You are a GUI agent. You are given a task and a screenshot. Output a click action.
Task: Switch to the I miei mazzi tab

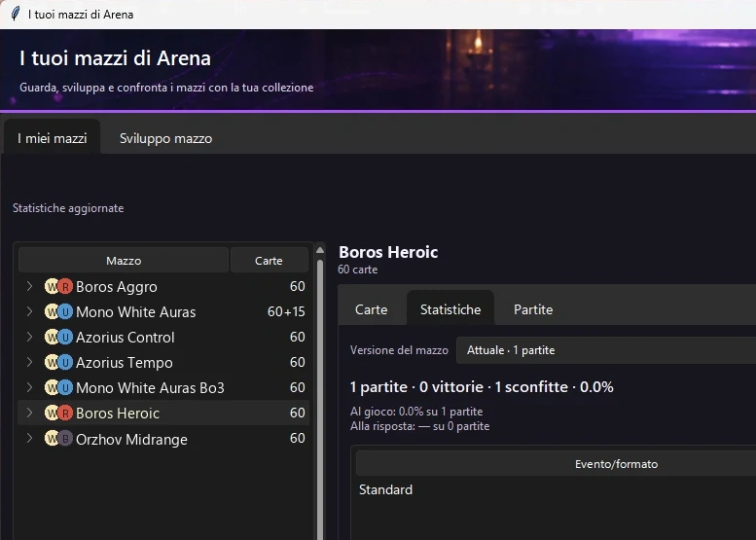[x=53, y=138]
